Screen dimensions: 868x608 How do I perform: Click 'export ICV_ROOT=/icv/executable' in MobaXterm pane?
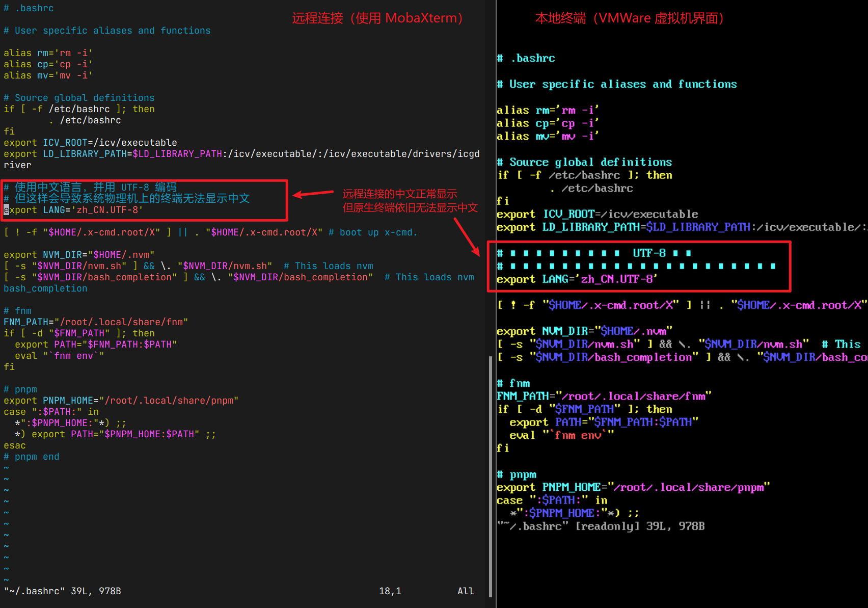click(x=90, y=143)
